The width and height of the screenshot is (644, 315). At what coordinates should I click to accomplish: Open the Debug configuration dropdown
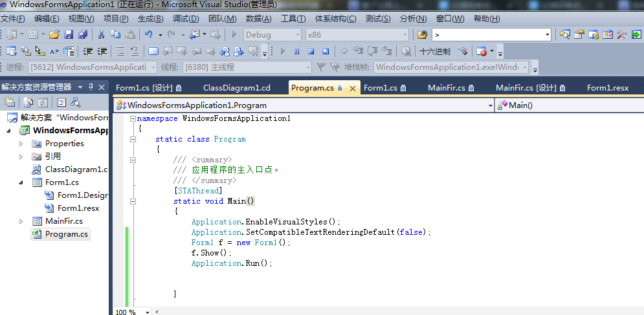pyautogui.click(x=297, y=35)
